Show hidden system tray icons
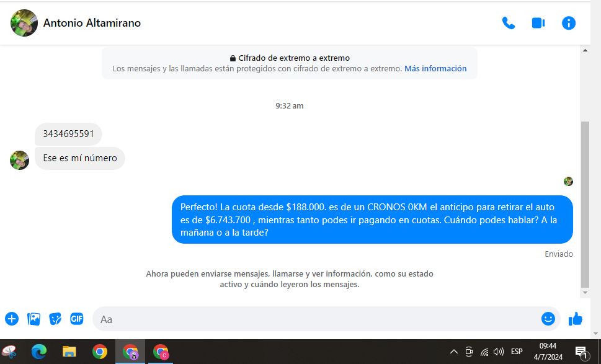 453,352
